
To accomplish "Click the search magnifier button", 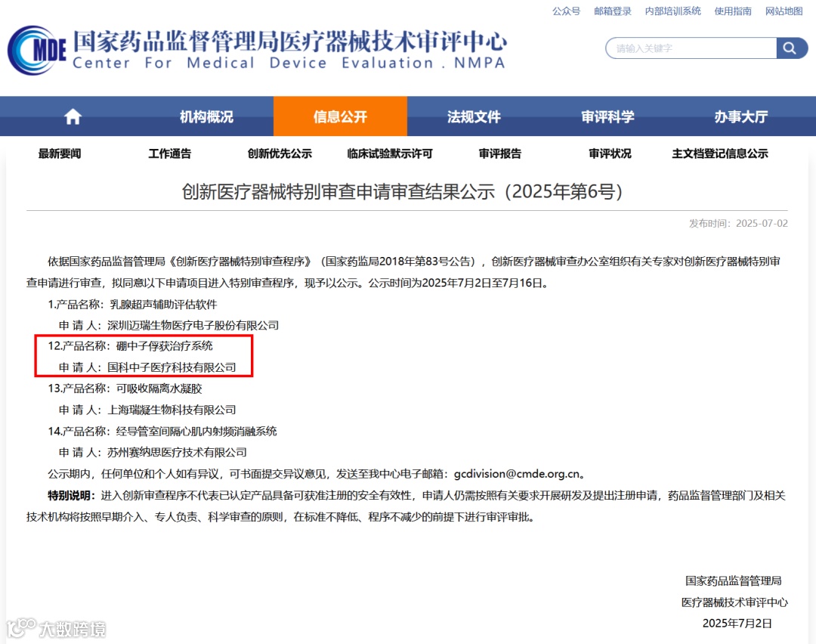I will 791,48.
